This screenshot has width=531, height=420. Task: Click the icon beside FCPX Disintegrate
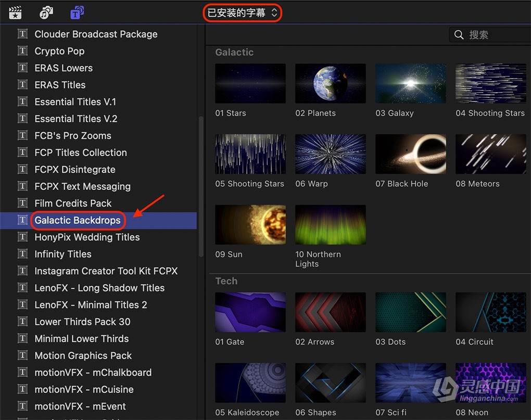click(22, 169)
